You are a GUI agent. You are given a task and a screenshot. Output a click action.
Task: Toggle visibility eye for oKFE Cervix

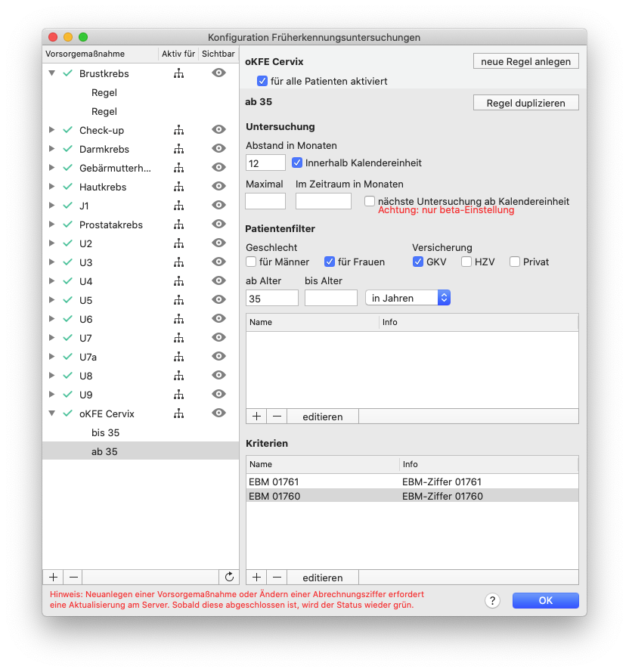(218, 413)
